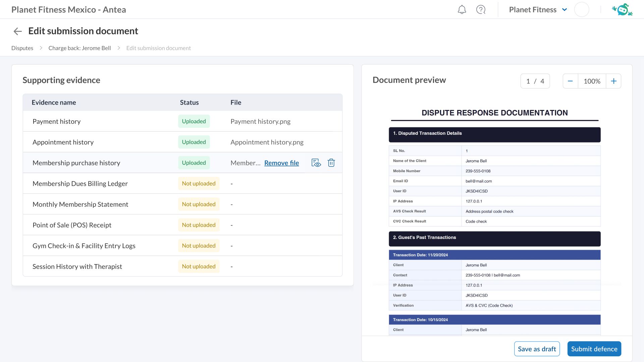Click the Remove file link
This screenshot has height=362, width=644.
(x=281, y=163)
